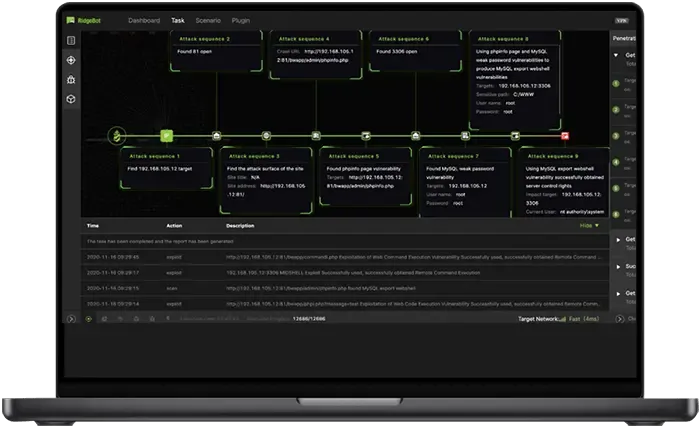Click the 12686/12686 progress counter

pyautogui.click(x=309, y=319)
